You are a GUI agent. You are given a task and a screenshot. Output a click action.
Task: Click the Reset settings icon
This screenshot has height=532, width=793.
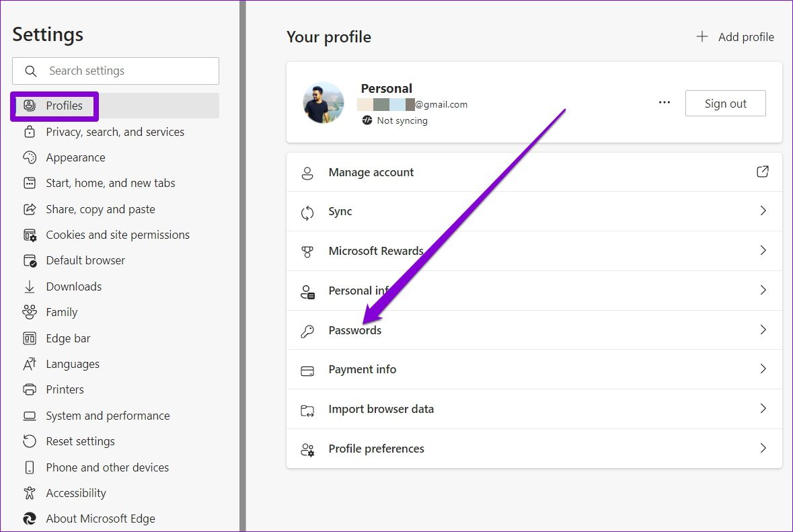[x=30, y=441]
